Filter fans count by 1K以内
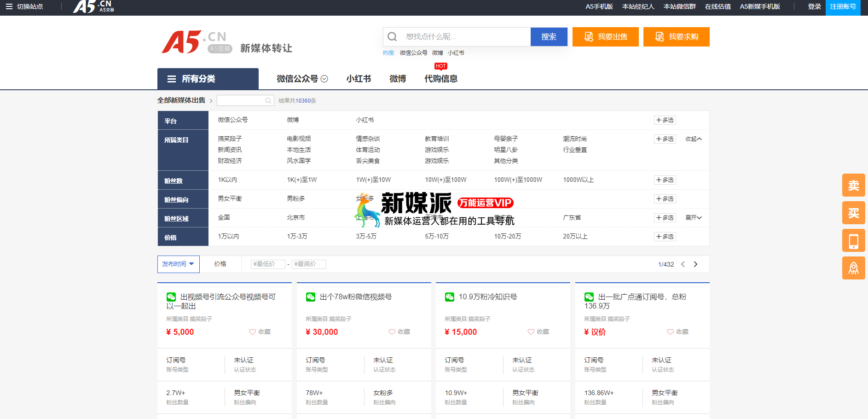The width and height of the screenshot is (868, 419). (227, 180)
